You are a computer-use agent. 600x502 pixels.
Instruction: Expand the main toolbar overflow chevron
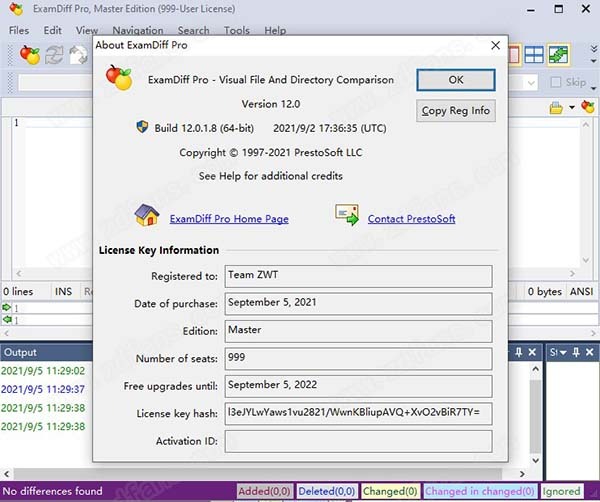pos(593,49)
